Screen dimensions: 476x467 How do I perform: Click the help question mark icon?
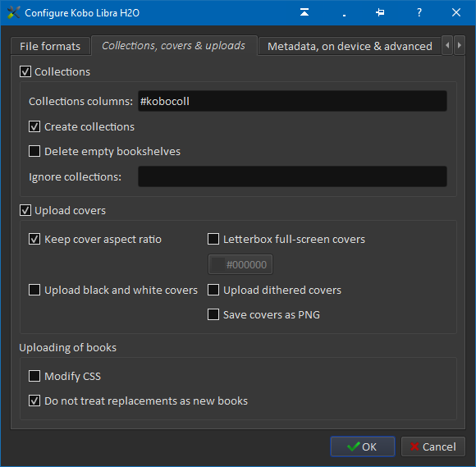(x=419, y=12)
